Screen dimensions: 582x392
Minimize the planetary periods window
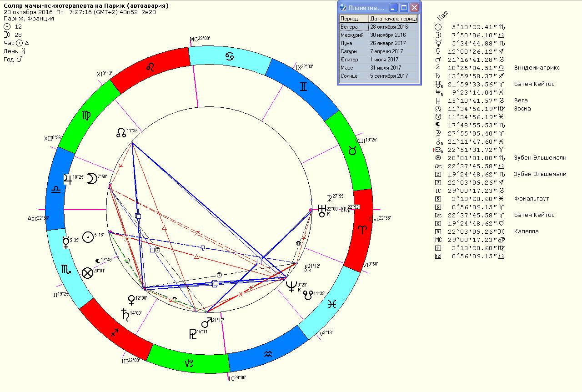tap(393, 8)
